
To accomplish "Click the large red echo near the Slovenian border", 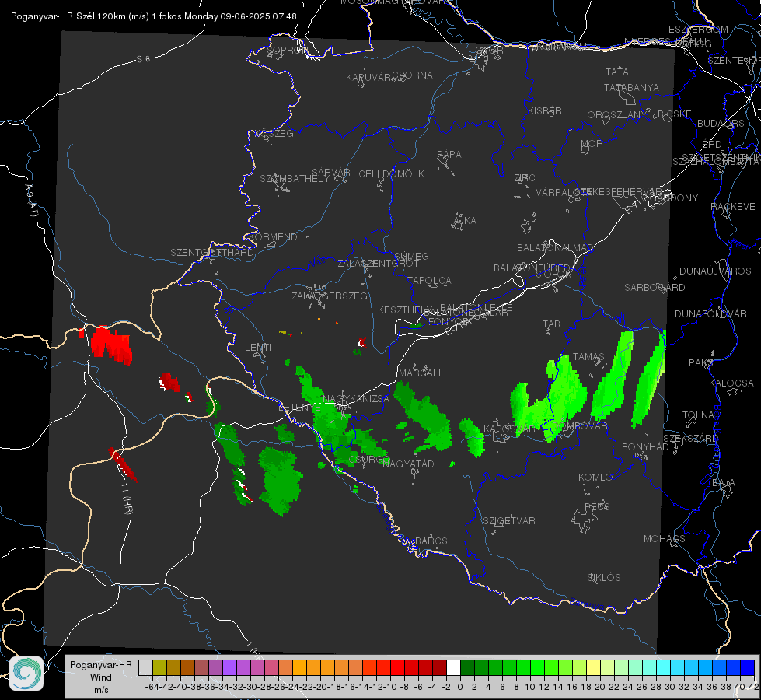I will pos(112,344).
